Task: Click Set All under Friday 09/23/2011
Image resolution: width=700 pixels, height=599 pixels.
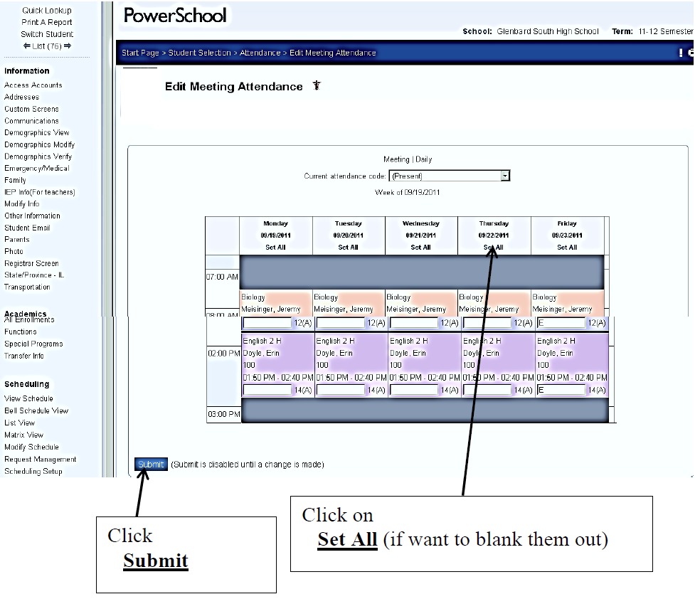Action: (567, 248)
